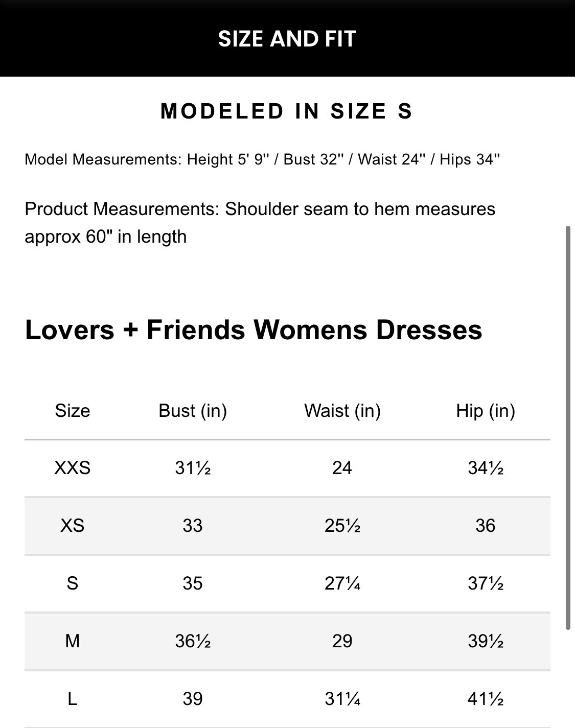
Task: Select the S size row label
Action: [x=73, y=583]
